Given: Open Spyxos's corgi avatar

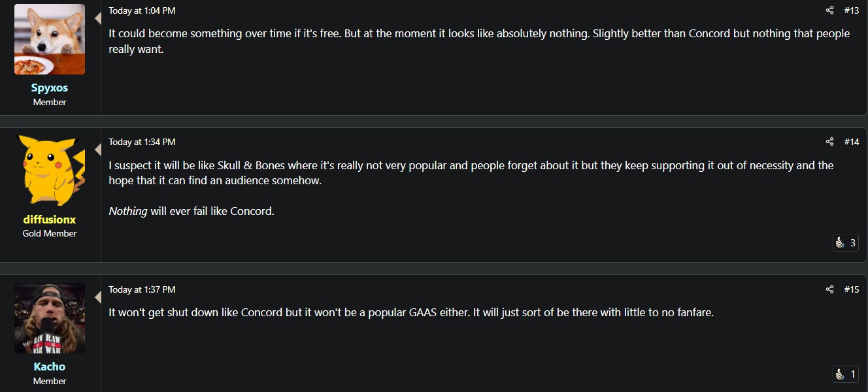Looking at the screenshot, I should pyautogui.click(x=50, y=39).
